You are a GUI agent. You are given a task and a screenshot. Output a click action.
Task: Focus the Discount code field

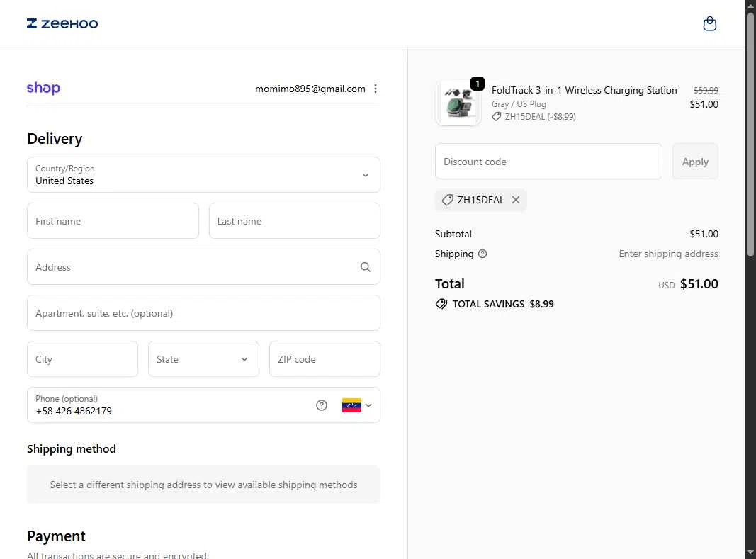coord(548,161)
